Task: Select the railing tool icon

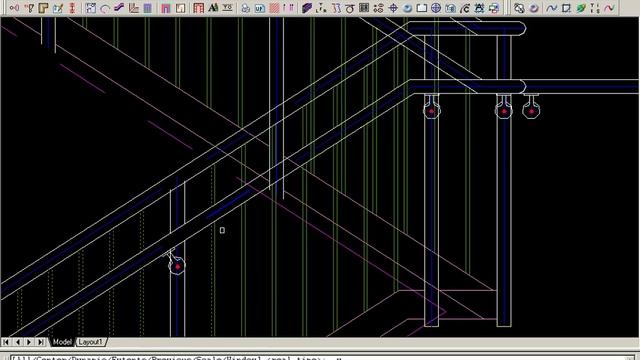Action: click(x=133, y=8)
